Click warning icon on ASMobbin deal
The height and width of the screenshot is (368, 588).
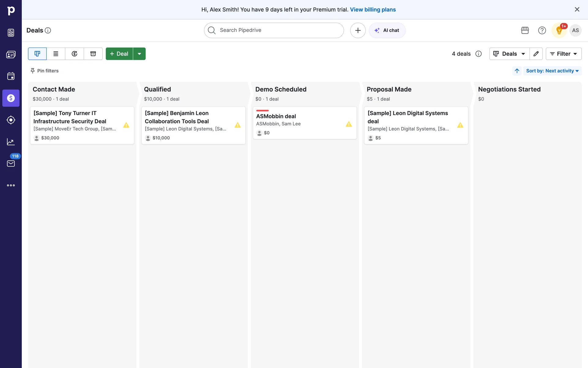349,124
